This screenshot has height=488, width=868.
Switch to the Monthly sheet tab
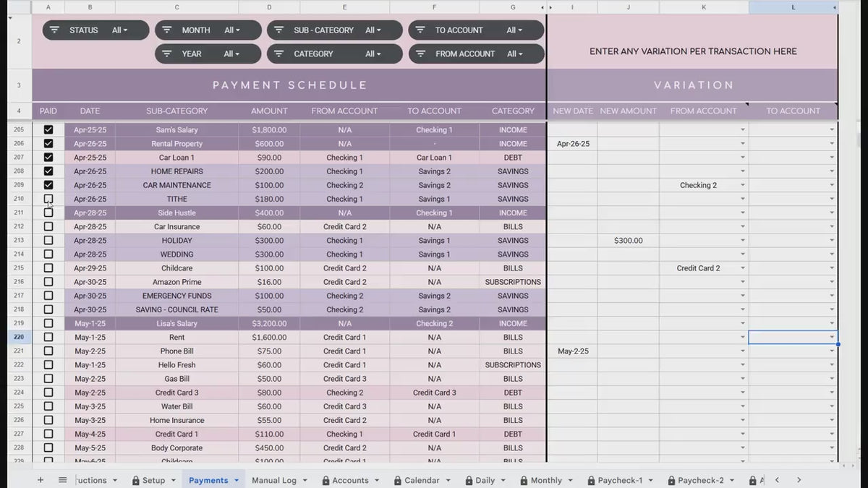point(546,480)
